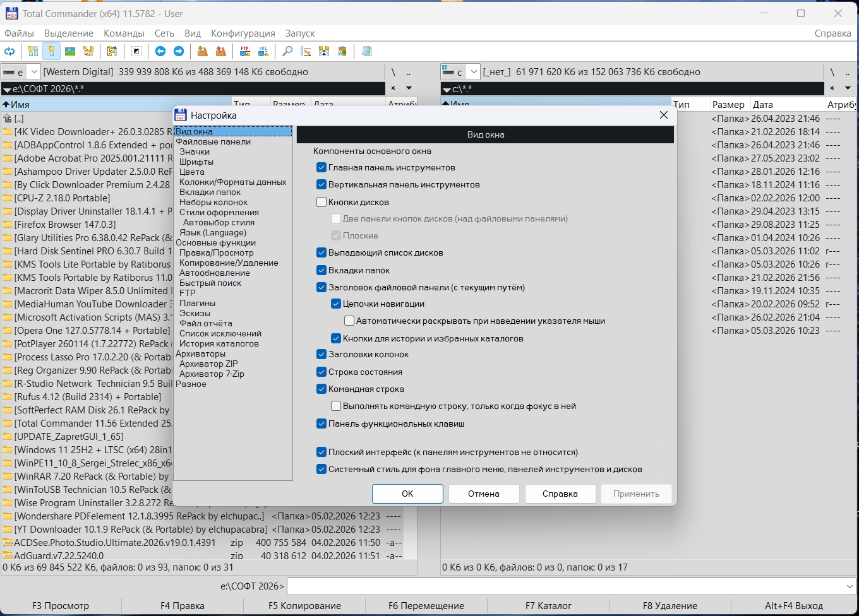859x616 pixels.
Task: Open right panel favorites asterisk menu
Action: [832, 88]
